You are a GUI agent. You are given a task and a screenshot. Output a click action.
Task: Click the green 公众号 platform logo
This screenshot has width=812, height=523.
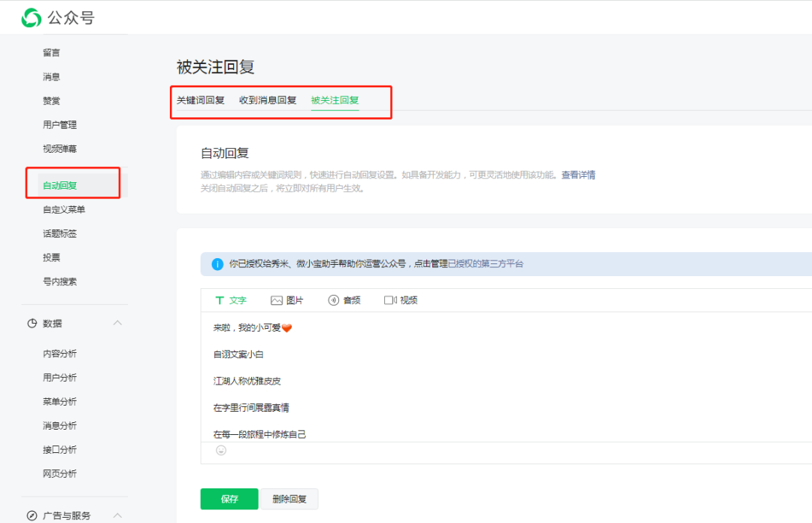[x=30, y=17]
